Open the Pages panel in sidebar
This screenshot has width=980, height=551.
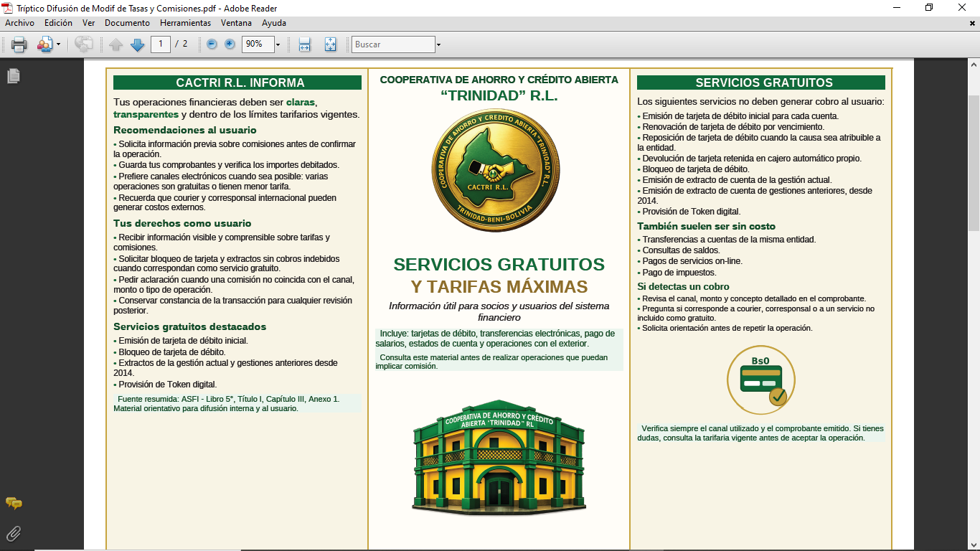pyautogui.click(x=14, y=76)
